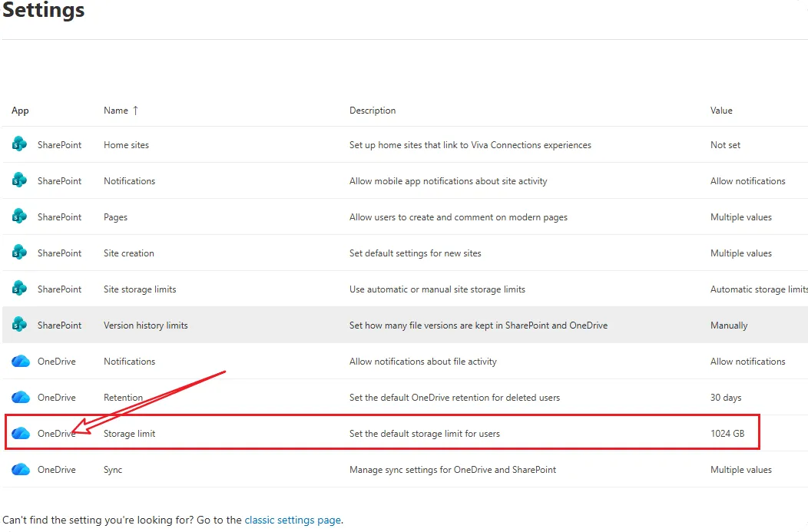Click 'Set default settings for new sites' description

pyautogui.click(x=416, y=253)
